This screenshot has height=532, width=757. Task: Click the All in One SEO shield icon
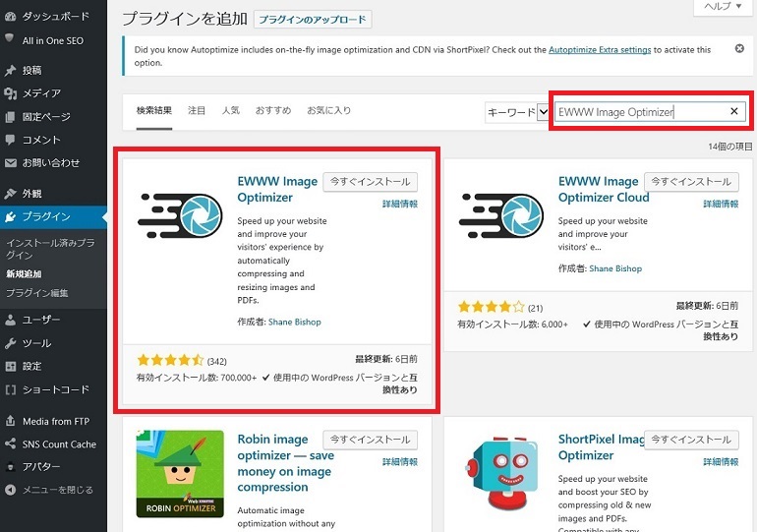pyautogui.click(x=10, y=41)
